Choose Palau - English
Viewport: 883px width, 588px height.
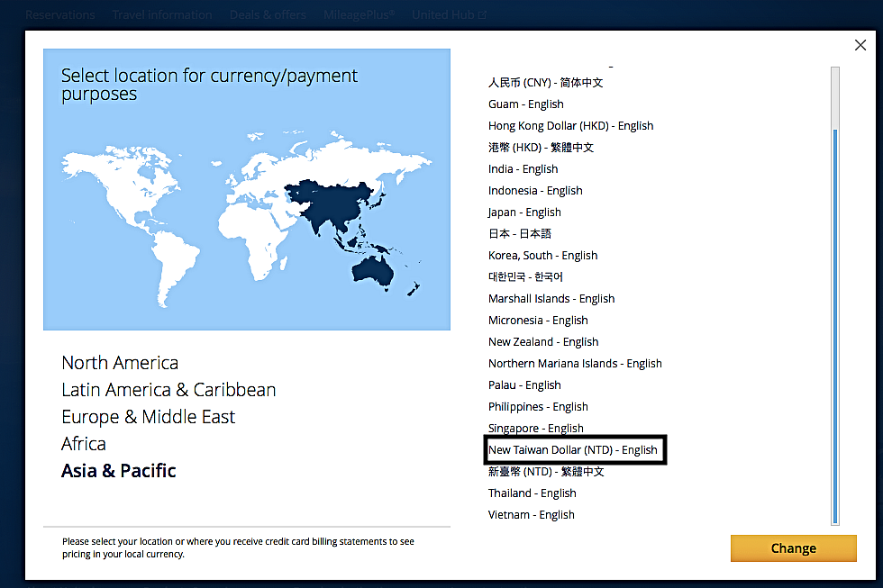524,384
